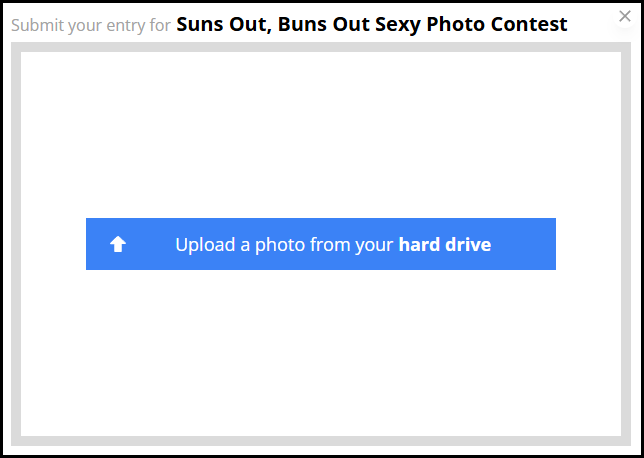Click the gray frame border at top

point(321,47)
